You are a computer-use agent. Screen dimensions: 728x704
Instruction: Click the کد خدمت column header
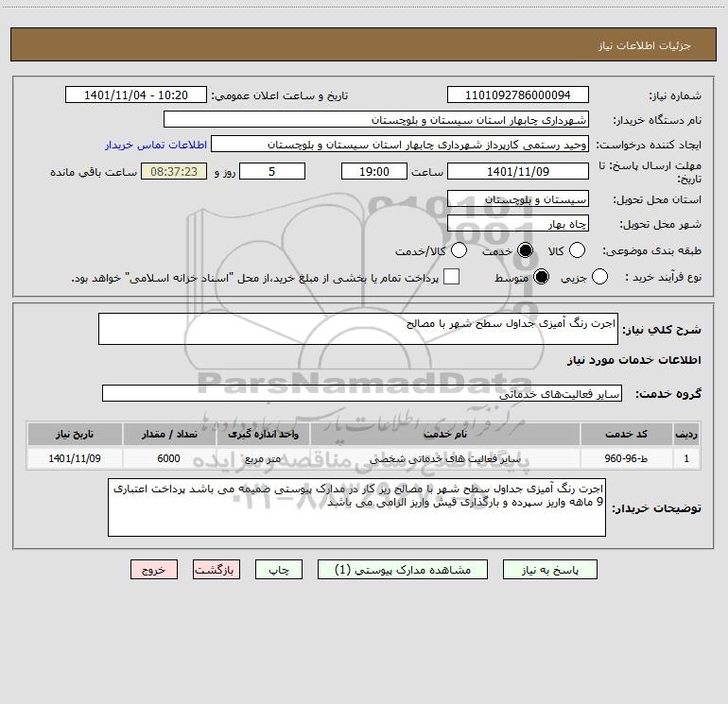tap(626, 434)
